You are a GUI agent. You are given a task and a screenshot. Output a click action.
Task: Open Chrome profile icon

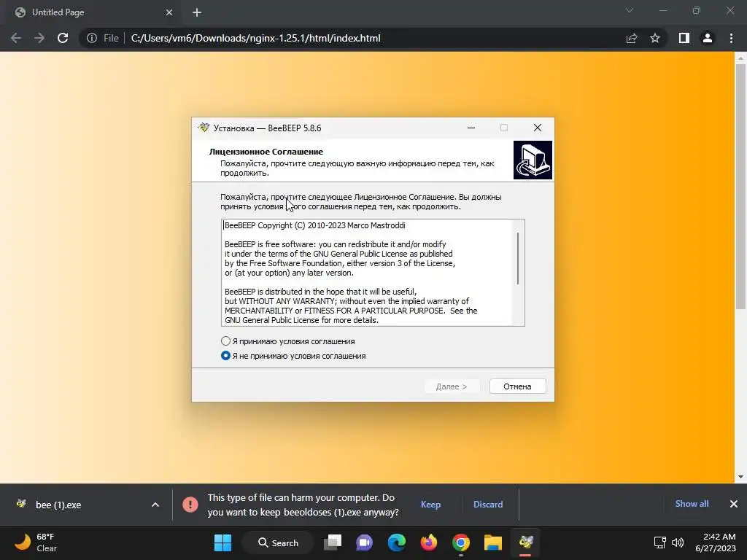coord(708,38)
